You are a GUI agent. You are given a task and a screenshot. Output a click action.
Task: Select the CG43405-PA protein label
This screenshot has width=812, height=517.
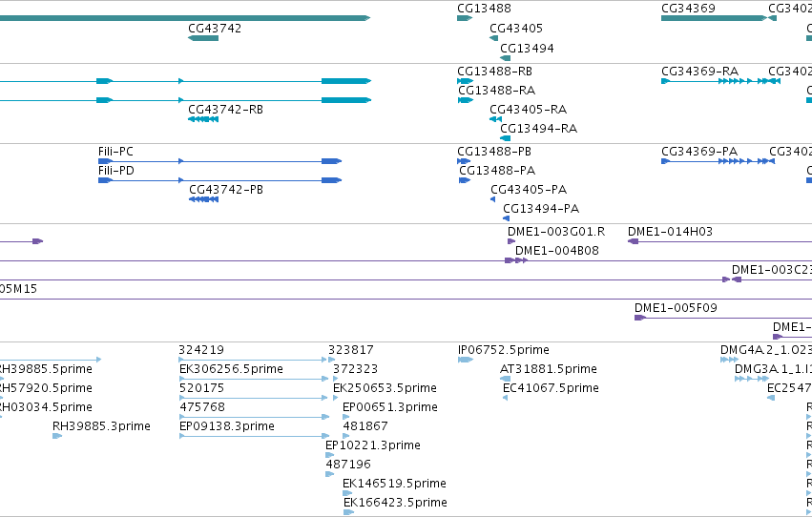(529, 190)
